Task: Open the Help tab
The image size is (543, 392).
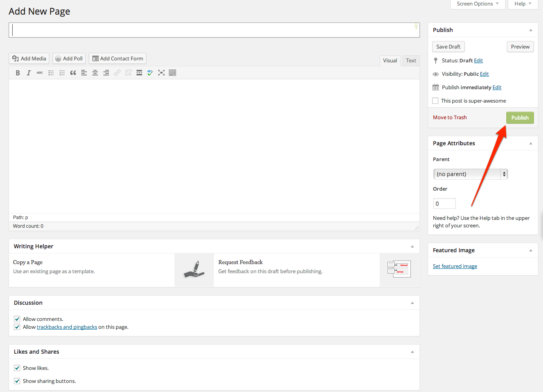Action: point(522,4)
